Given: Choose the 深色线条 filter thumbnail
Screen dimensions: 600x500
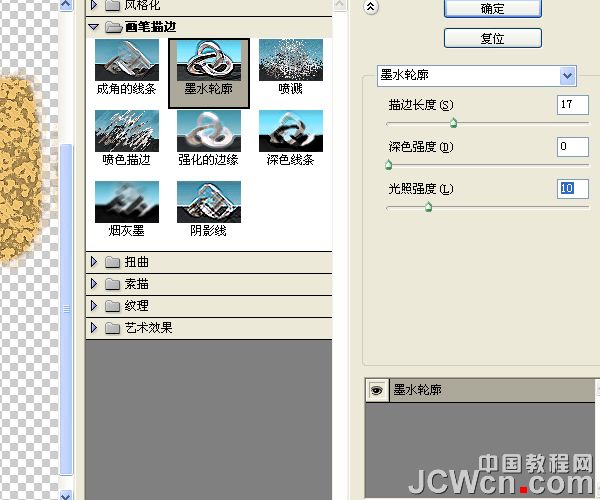Looking at the screenshot, I should pyautogui.click(x=291, y=131).
